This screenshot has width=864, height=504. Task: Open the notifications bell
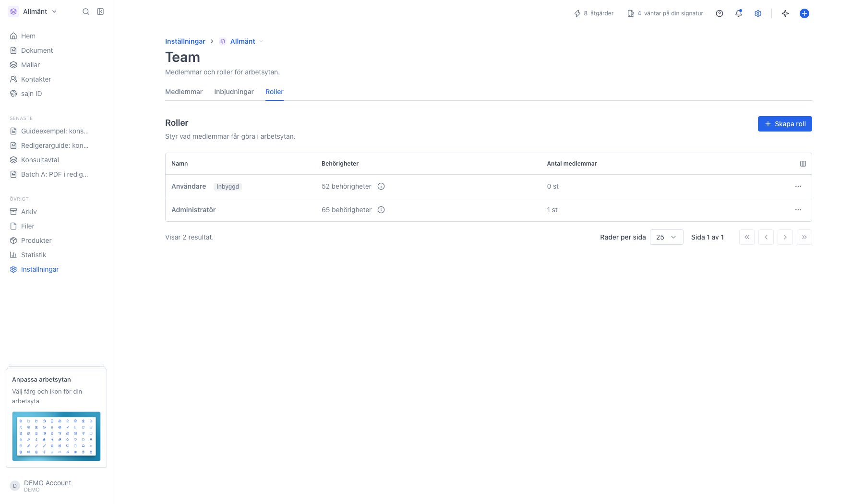739,13
